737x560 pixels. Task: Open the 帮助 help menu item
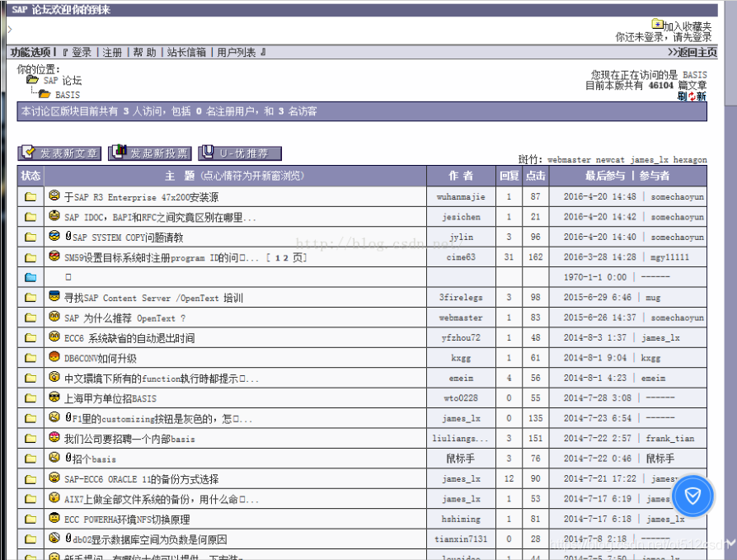point(145,52)
